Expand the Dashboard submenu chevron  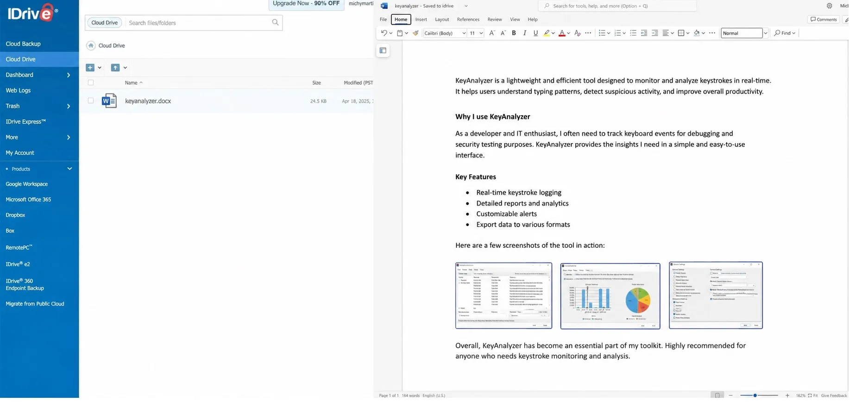click(x=69, y=75)
